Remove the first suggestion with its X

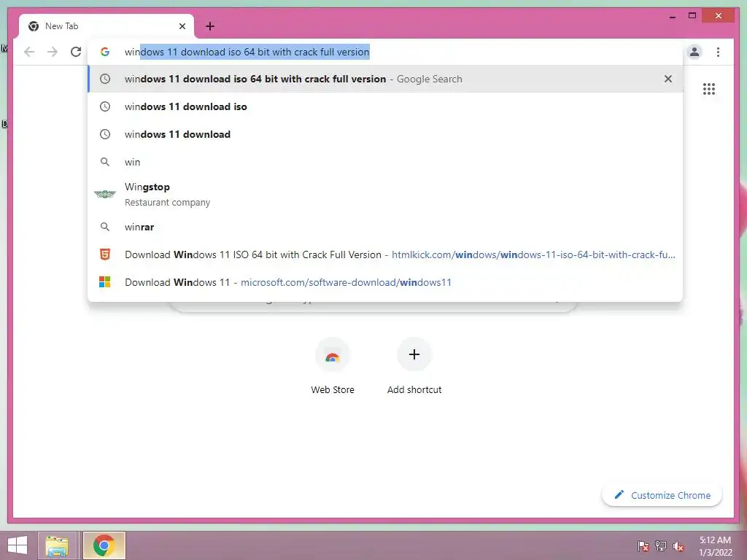pos(668,79)
